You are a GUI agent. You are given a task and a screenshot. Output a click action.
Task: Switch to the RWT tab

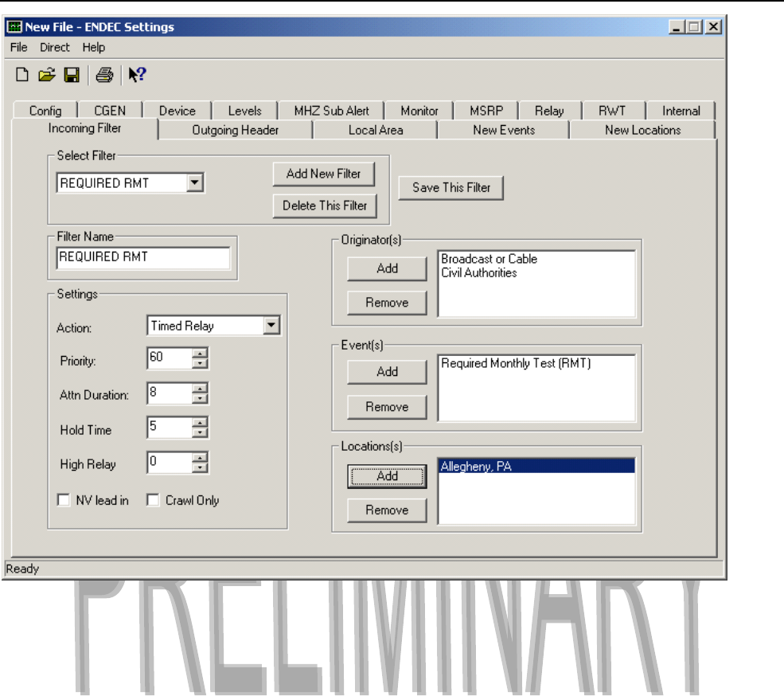pos(612,111)
